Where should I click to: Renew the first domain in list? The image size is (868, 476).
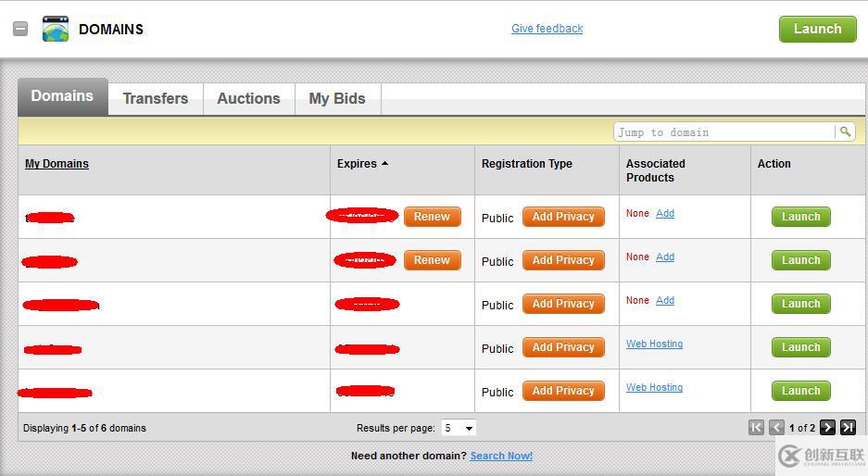click(x=432, y=217)
